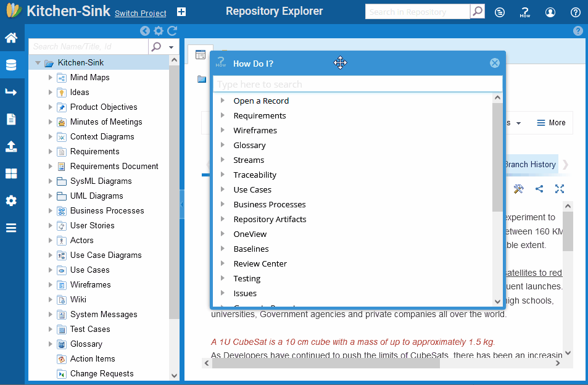Open the document icon in left sidebar
Image resolution: width=588 pixels, height=385 pixels.
point(11,119)
